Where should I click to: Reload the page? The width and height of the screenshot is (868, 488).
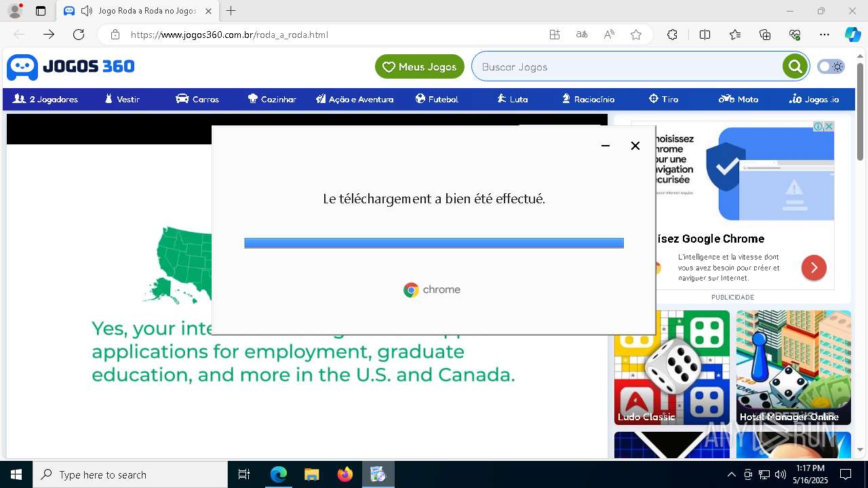coord(79,35)
